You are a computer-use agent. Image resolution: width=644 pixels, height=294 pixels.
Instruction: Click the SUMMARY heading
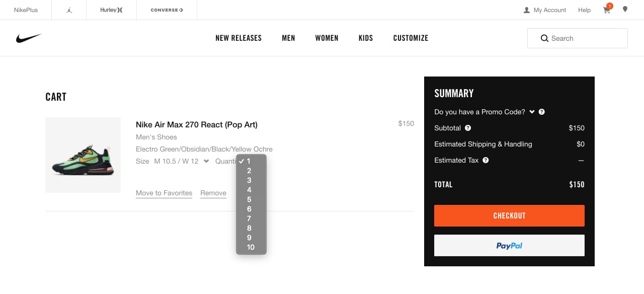[454, 94]
